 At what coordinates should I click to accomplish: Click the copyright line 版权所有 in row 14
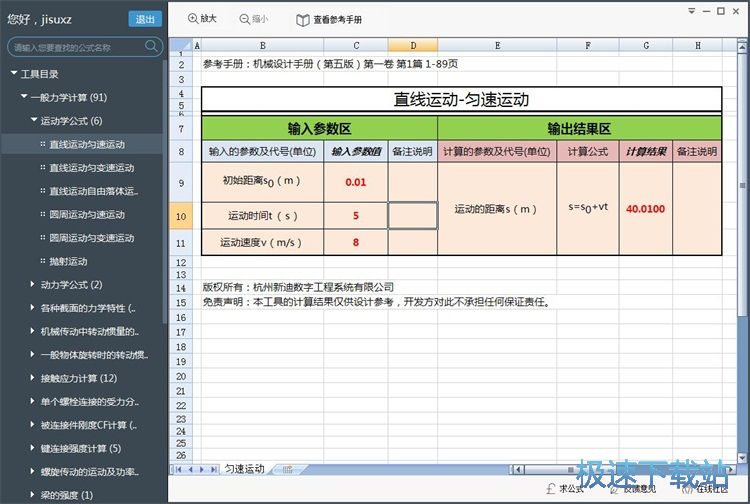(298, 287)
